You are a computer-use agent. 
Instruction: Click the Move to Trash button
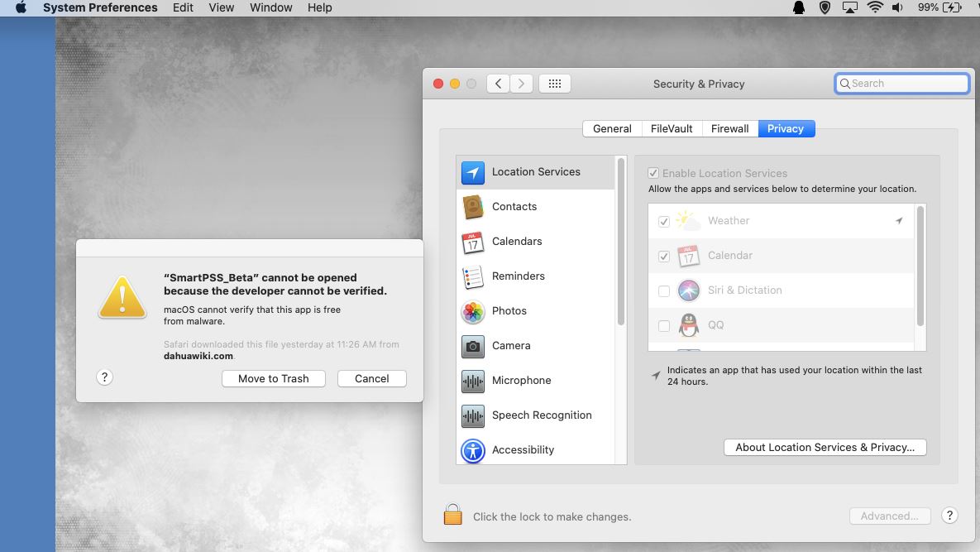[273, 379]
